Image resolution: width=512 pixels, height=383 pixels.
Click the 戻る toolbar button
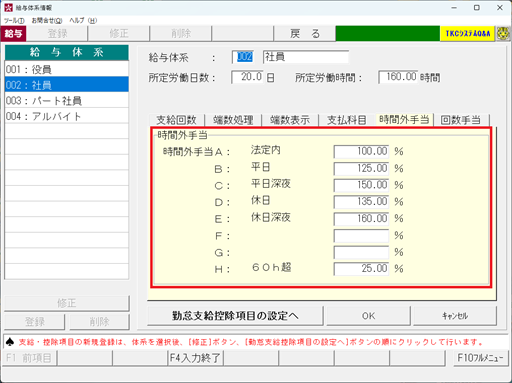[305, 34]
